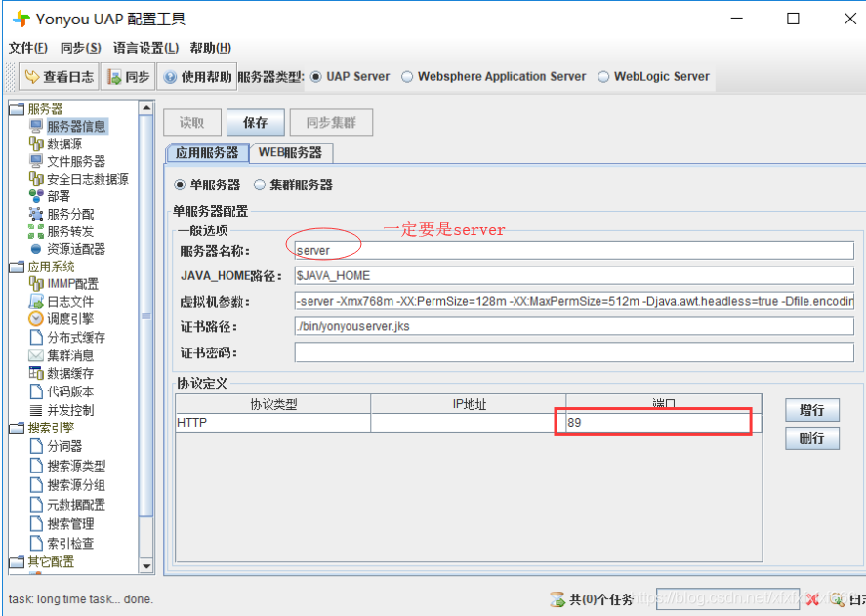The height and width of the screenshot is (616, 866).
Task: Collapse the 其它配置 tree folder
Action: [17, 562]
